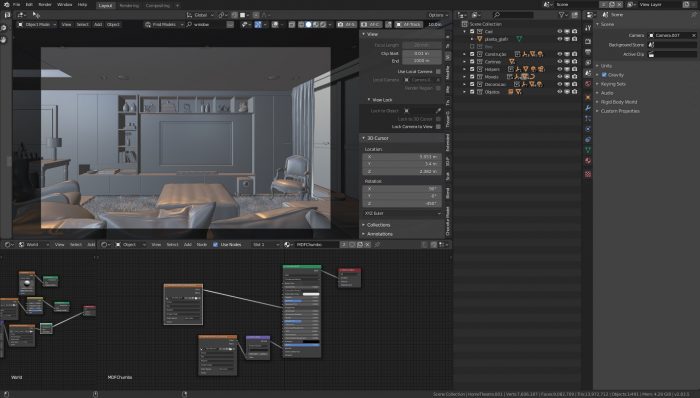This screenshot has width=700, height=398.
Task: Click the clip End value field
Action: click(421, 60)
